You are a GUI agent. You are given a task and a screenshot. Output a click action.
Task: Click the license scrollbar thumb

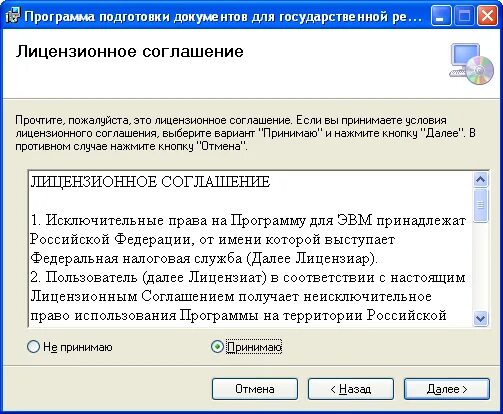pos(480,205)
